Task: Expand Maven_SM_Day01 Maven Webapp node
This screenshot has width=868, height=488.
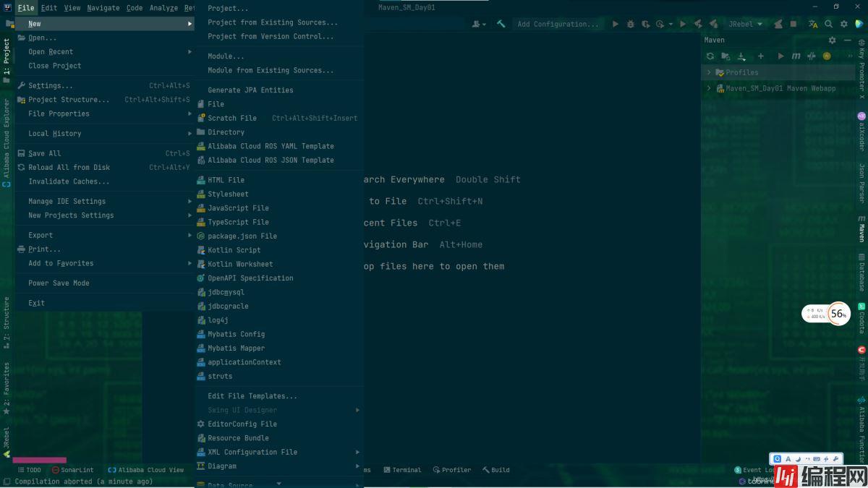Action: (x=709, y=88)
